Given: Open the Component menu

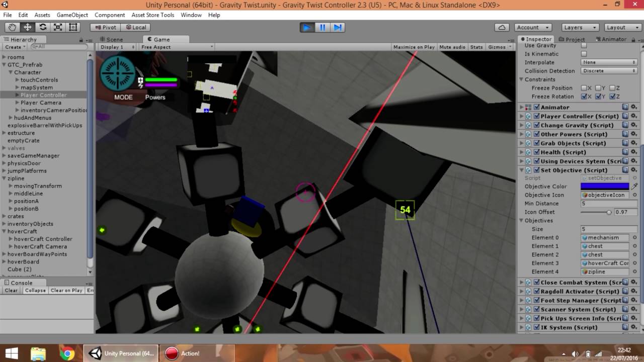Looking at the screenshot, I should click(110, 15).
